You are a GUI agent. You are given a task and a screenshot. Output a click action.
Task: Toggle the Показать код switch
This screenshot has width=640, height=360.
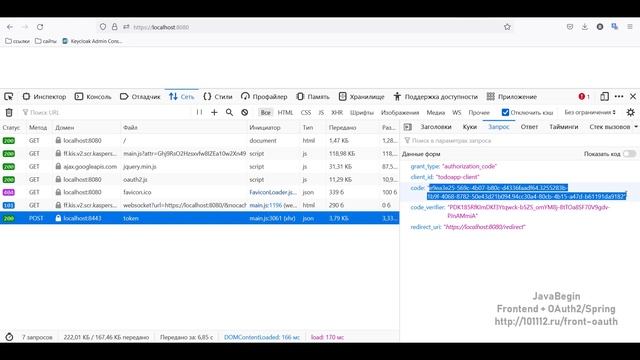(629, 154)
